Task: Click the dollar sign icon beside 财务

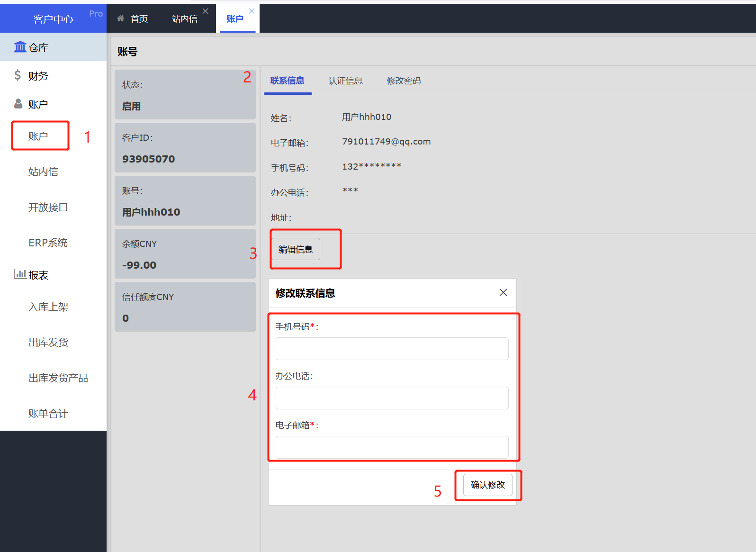Action: click(x=18, y=75)
